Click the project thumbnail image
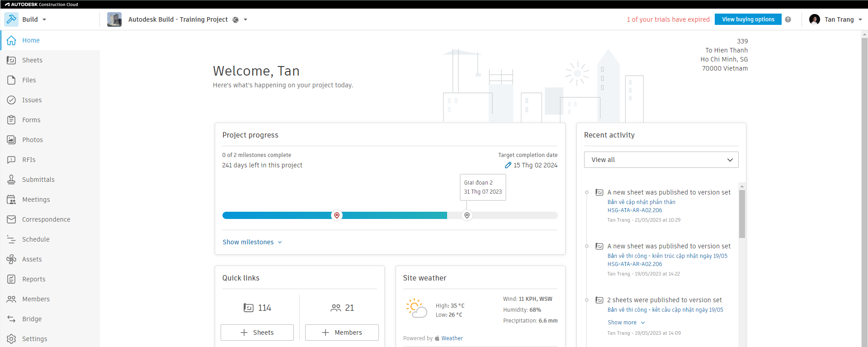Screen dimensions: 868x347 tap(114, 19)
